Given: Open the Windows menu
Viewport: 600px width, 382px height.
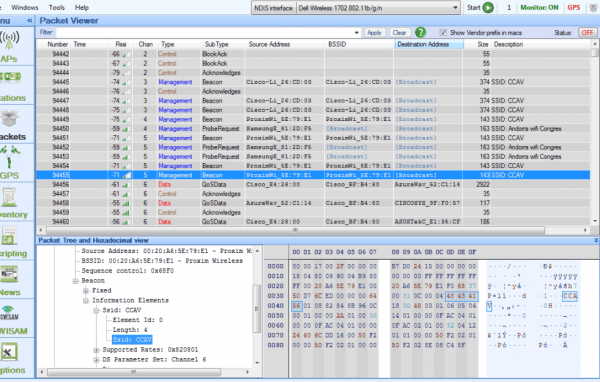Looking at the screenshot, I should (24, 7).
